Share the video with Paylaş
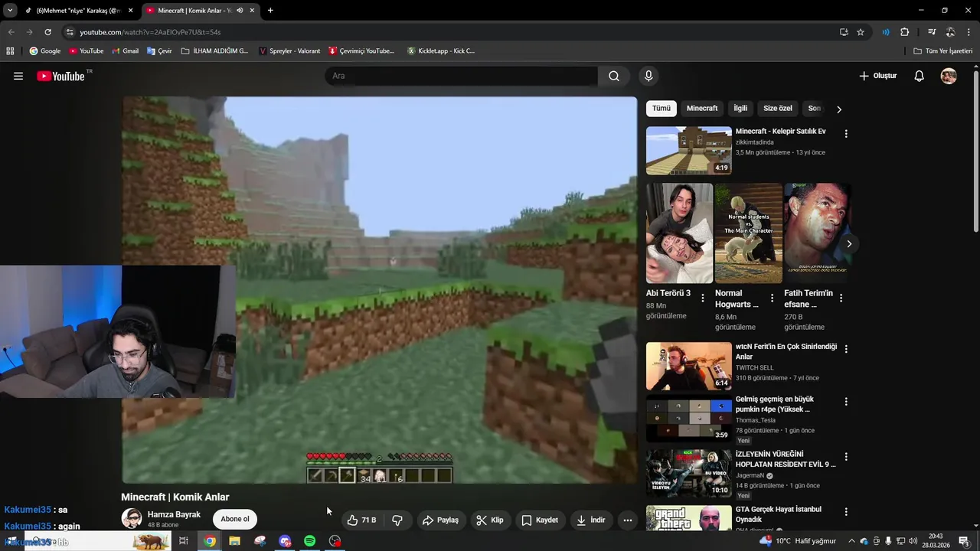980x551 pixels. point(440,520)
